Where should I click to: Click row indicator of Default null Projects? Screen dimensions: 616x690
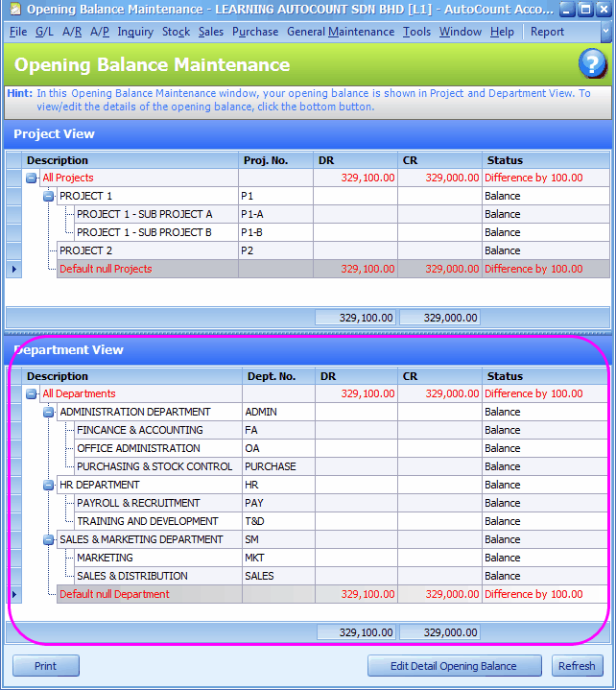point(14,269)
